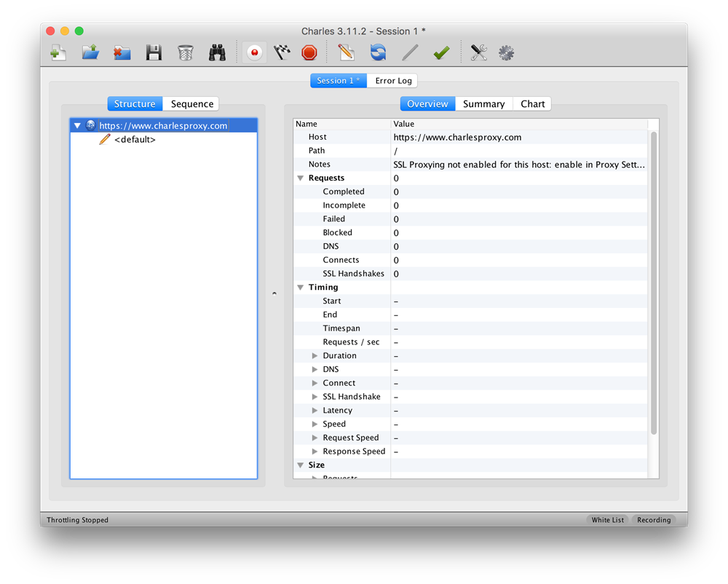Click the Throttling Stopped status text

pyautogui.click(x=78, y=520)
